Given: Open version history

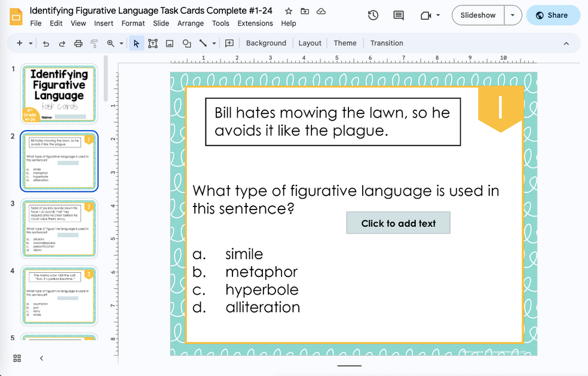Looking at the screenshot, I should click(373, 16).
